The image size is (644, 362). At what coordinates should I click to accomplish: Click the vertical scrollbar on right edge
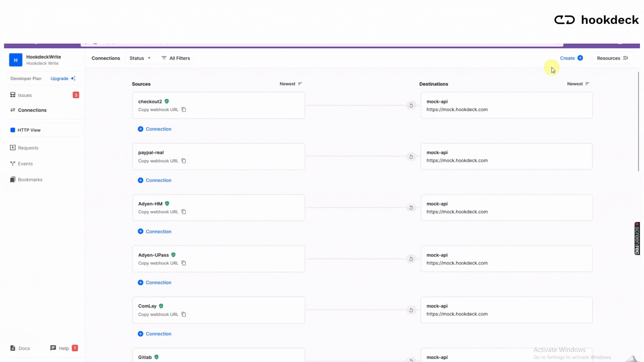638,122
